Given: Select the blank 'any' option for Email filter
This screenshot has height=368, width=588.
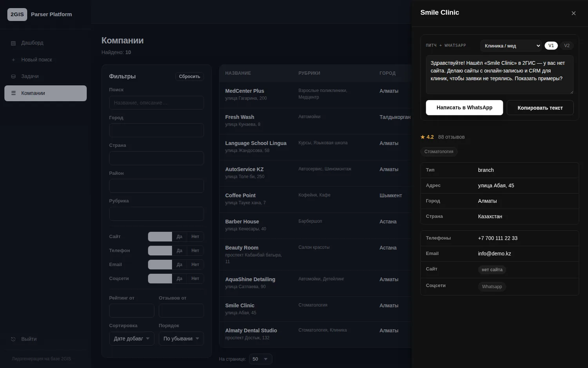Looking at the screenshot, I should pyautogui.click(x=160, y=265).
